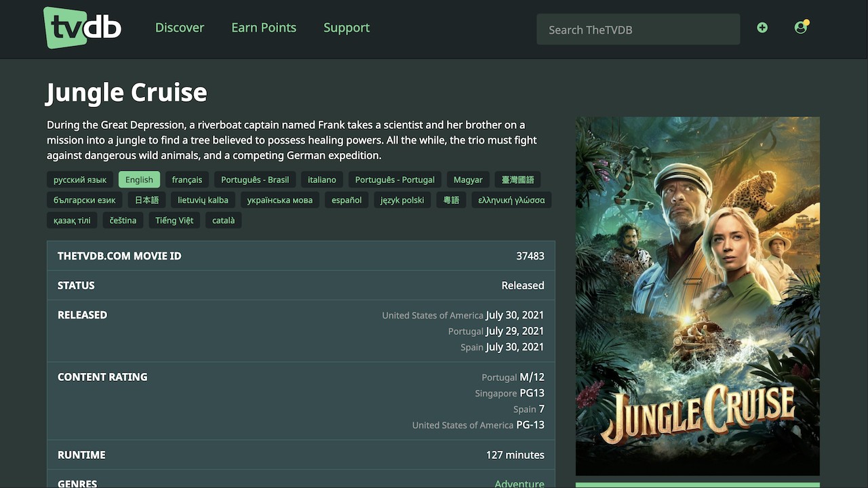Choose the Tiếng Việt language

(174, 220)
